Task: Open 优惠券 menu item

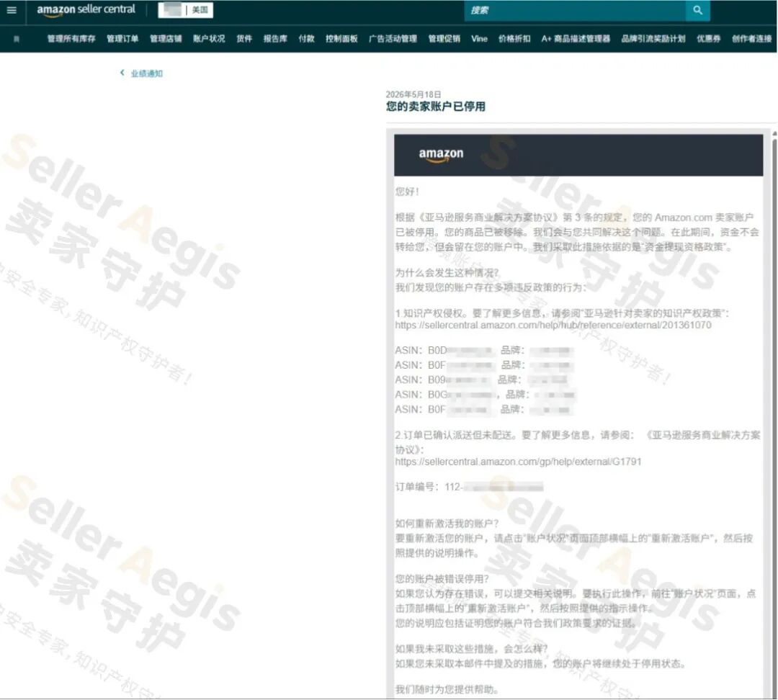Action: click(709, 39)
